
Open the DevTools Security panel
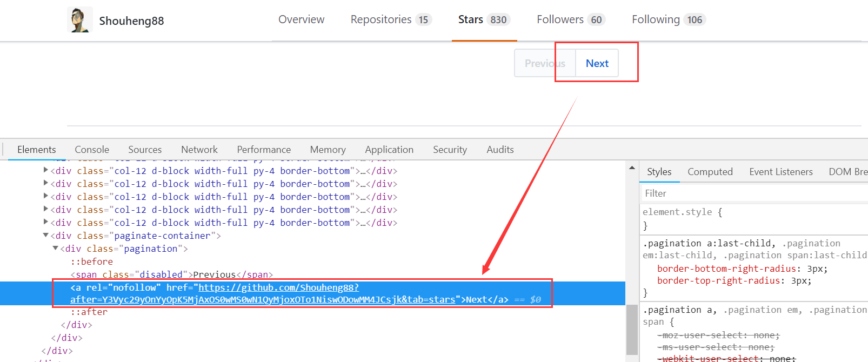tap(450, 150)
